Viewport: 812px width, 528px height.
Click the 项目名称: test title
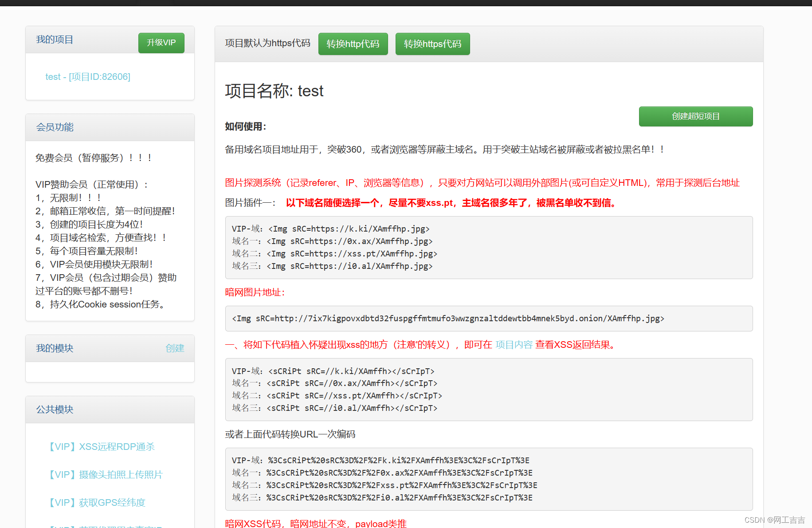pos(274,91)
